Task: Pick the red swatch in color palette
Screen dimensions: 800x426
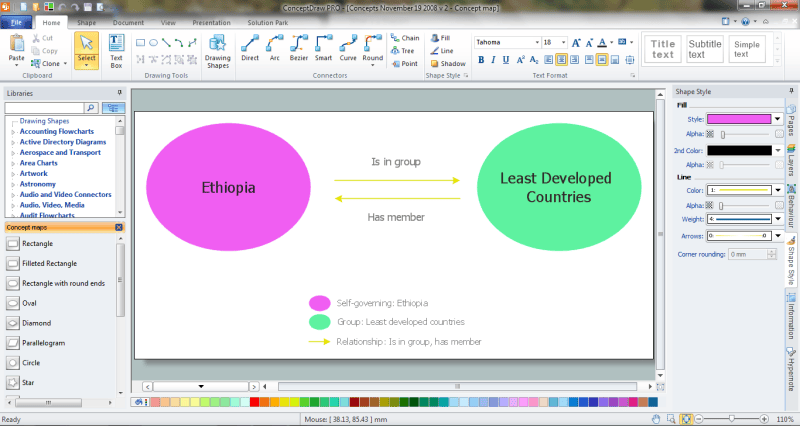Action: [x=254, y=402]
